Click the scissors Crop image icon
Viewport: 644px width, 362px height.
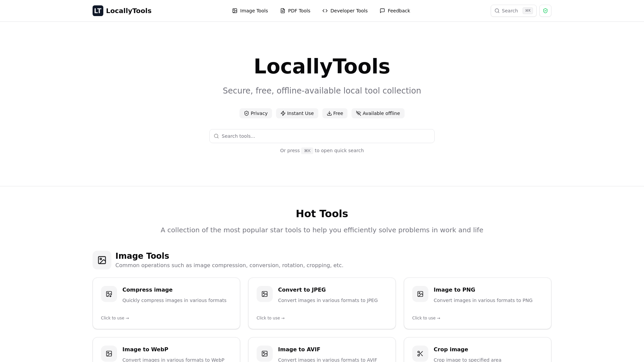pos(420,354)
